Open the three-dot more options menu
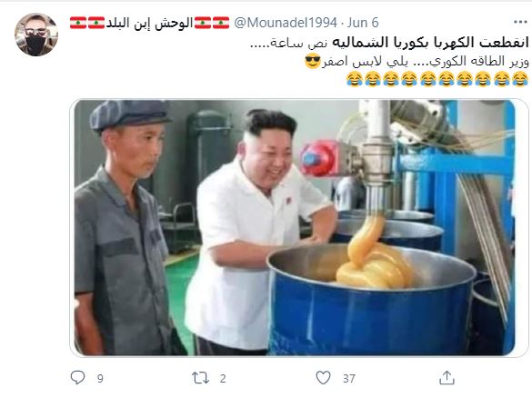This screenshot has height=398, width=532. [x=520, y=22]
